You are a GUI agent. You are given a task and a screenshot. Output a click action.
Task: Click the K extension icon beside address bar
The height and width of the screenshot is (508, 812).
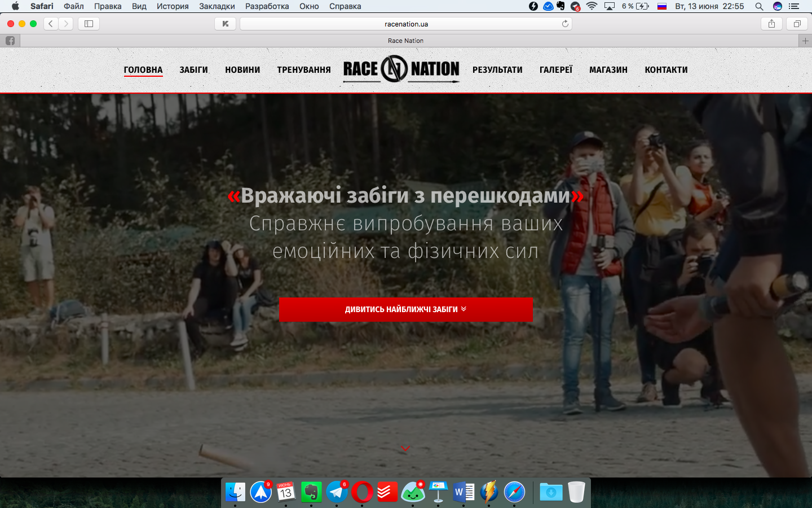[x=225, y=24]
